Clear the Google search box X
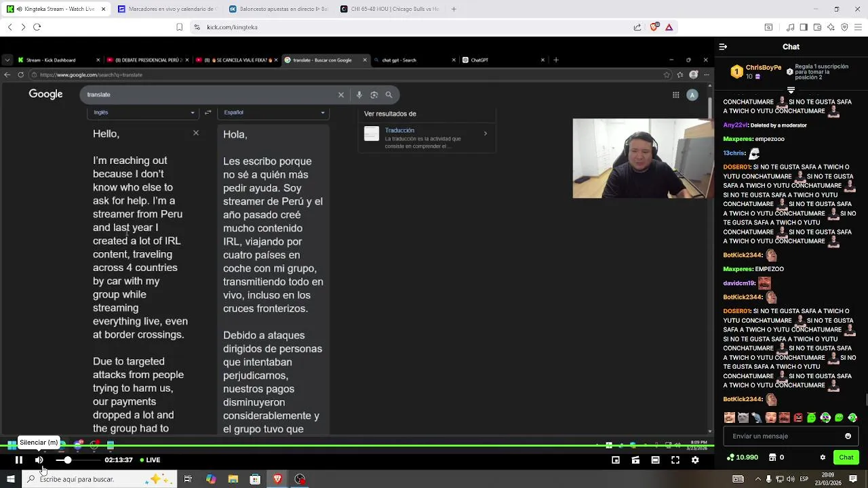The image size is (868, 488). click(341, 95)
